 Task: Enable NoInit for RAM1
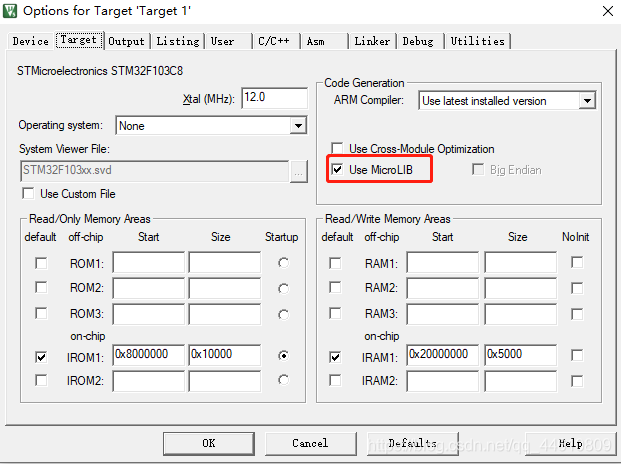577,262
